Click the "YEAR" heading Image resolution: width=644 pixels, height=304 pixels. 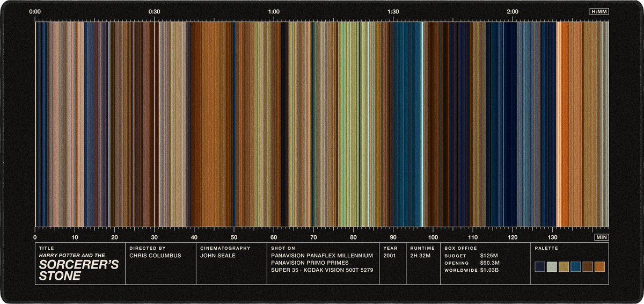coord(390,249)
